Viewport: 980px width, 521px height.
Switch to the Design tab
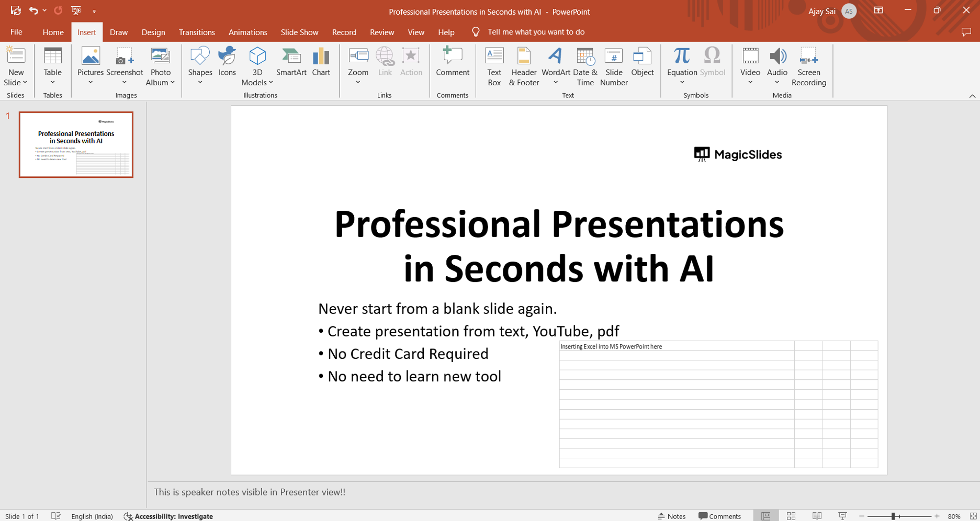click(153, 32)
